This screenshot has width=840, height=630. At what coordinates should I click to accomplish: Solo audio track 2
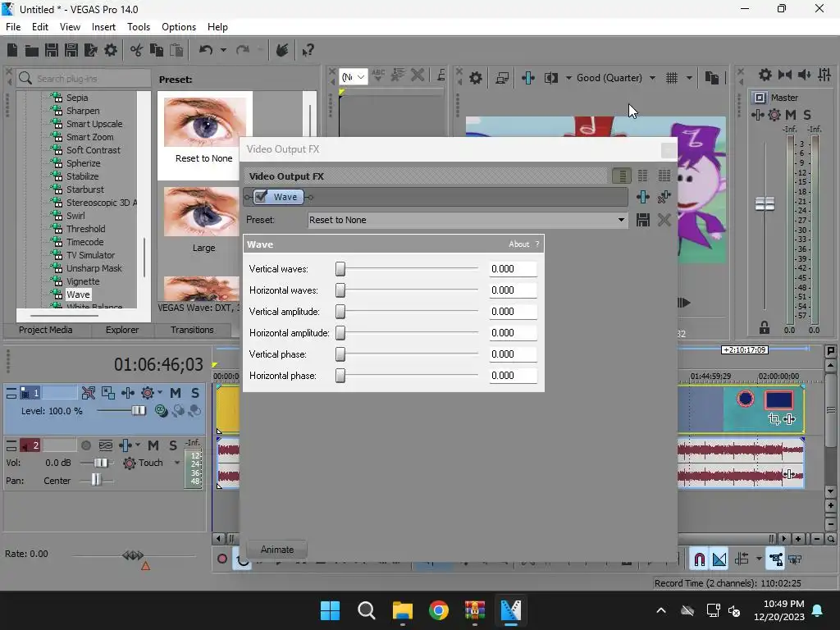[173, 445]
